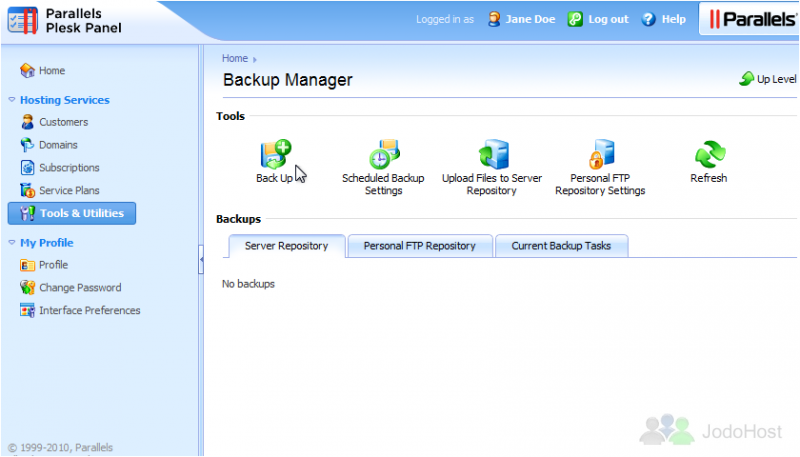This screenshot has width=800, height=457.
Task: Click the Back Up label text
Action: point(274,178)
